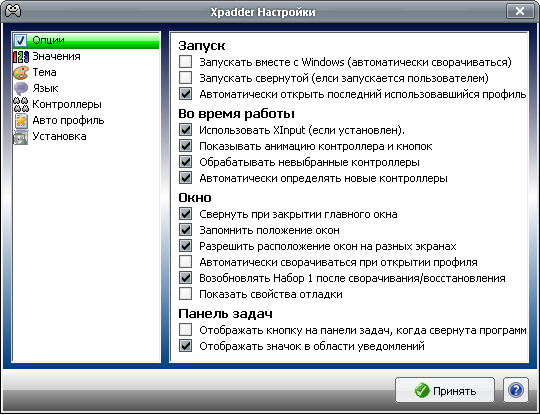Click the Язык speech bubble icon

pyautogui.click(x=21, y=89)
